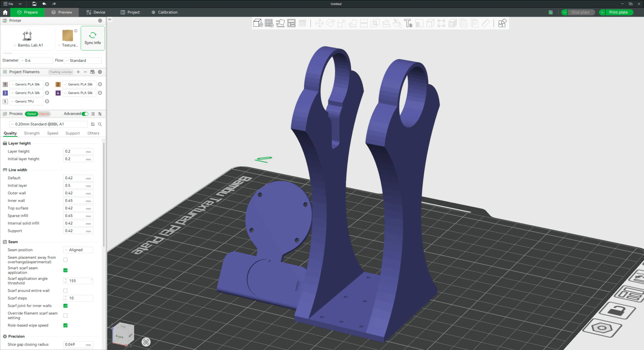Open Project Filaments settings gear
This screenshot has width=644, height=350.
coord(100,72)
